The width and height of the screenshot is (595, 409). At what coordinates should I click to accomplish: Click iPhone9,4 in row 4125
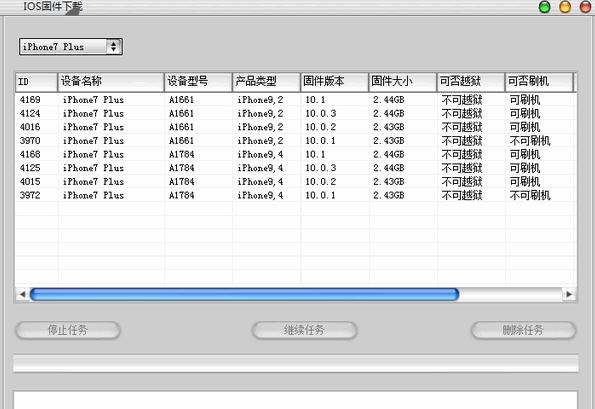[x=260, y=168]
